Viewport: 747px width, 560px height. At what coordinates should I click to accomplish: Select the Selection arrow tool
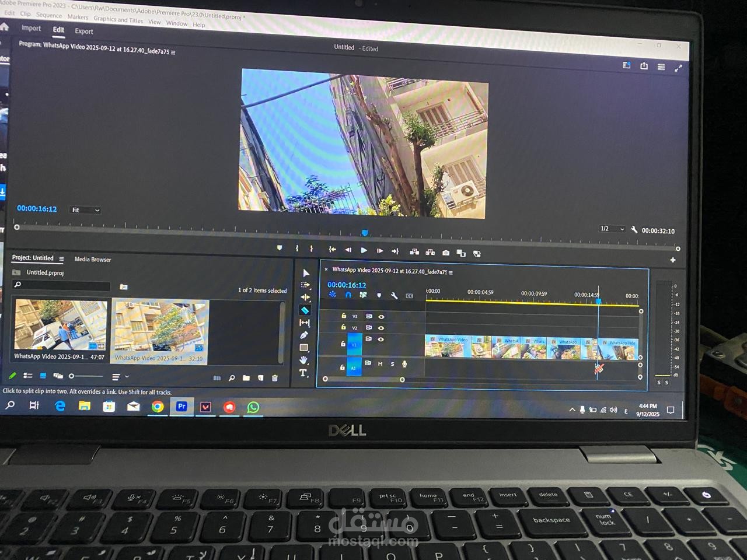point(306,273)
